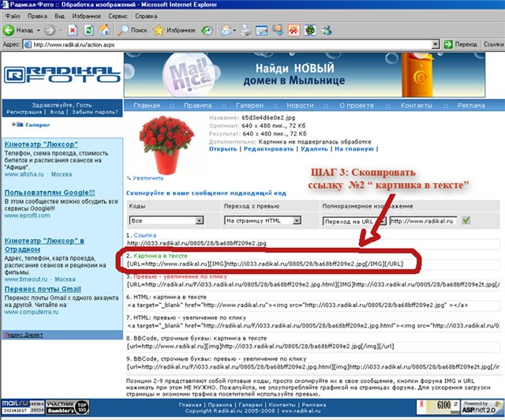
Task: Open the Поиск search toolbar button
Action: [x=133, y=30]
